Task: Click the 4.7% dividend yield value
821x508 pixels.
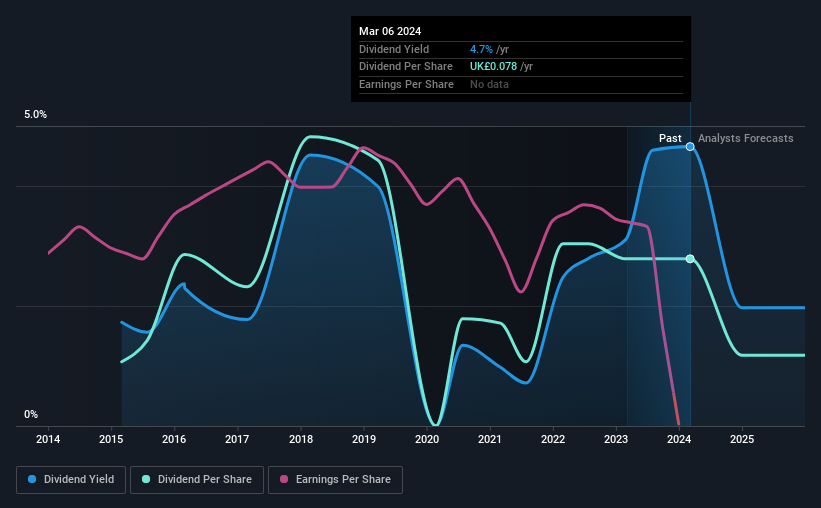Action: point(481,49)
